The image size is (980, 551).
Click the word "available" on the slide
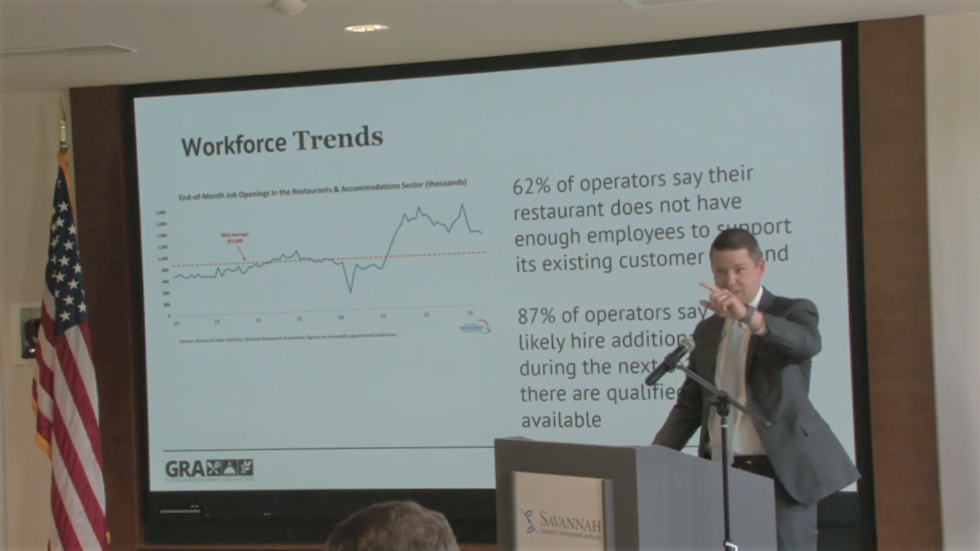(560, 420)
